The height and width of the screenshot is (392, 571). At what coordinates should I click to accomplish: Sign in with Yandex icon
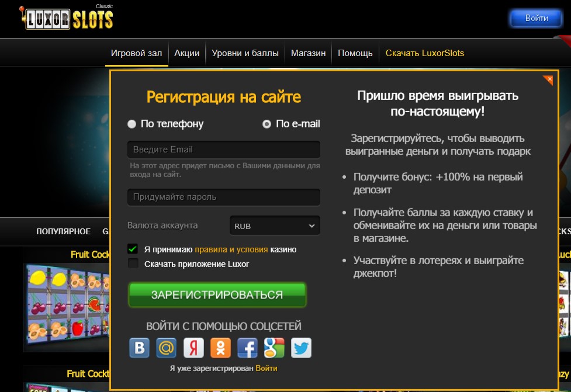(x=193, y=348)
